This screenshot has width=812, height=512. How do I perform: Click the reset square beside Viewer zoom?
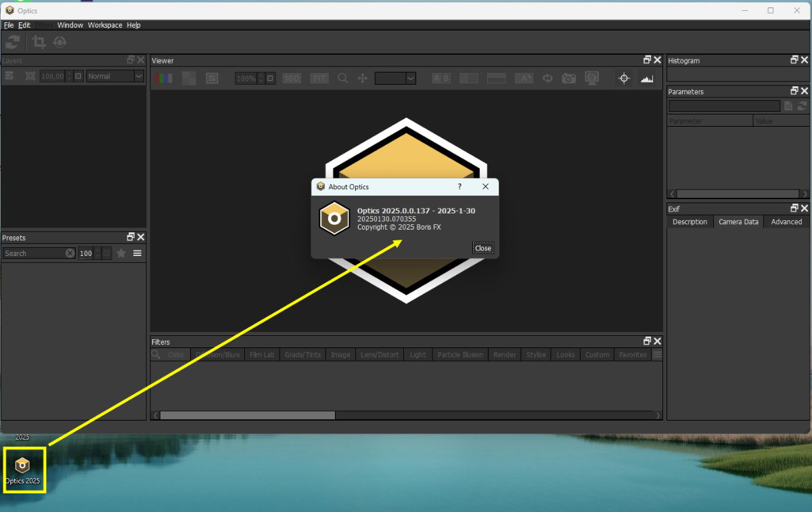point(271,79)
